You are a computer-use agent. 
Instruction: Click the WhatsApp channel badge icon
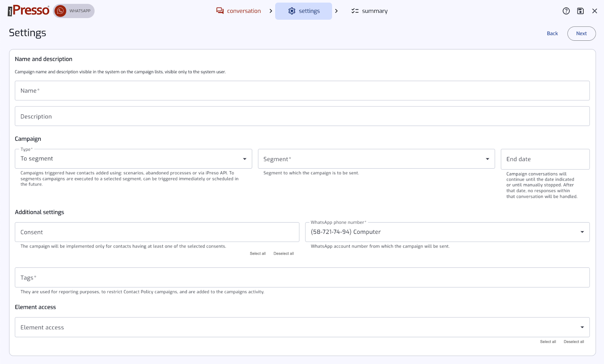(60, 11)
